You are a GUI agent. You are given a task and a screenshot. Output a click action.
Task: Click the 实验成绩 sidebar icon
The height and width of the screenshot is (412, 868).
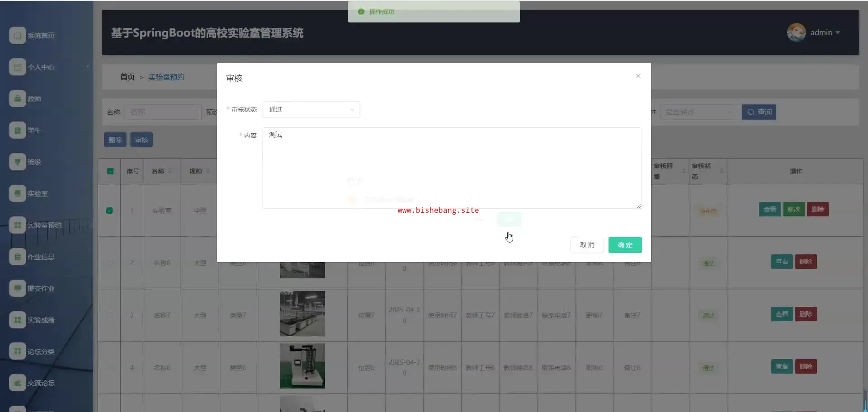(17, 320)
